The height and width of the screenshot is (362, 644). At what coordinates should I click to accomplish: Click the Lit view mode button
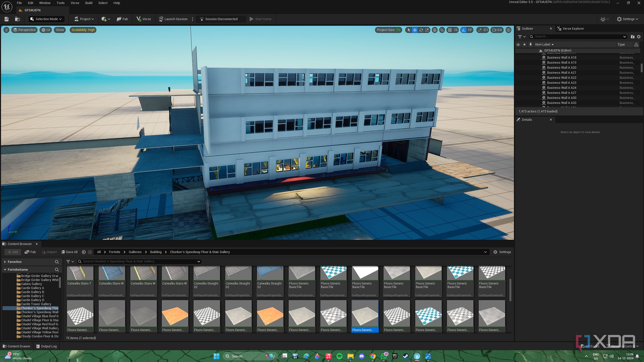[46, 30]
